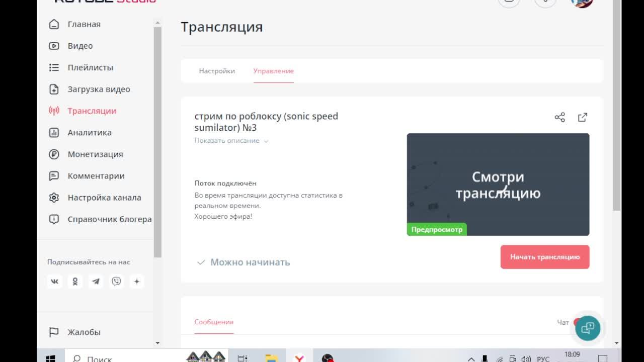The height and width of the screenshot is (362, 644).
Task: Click the Начать трансляцию button
Action: (545, 257)
